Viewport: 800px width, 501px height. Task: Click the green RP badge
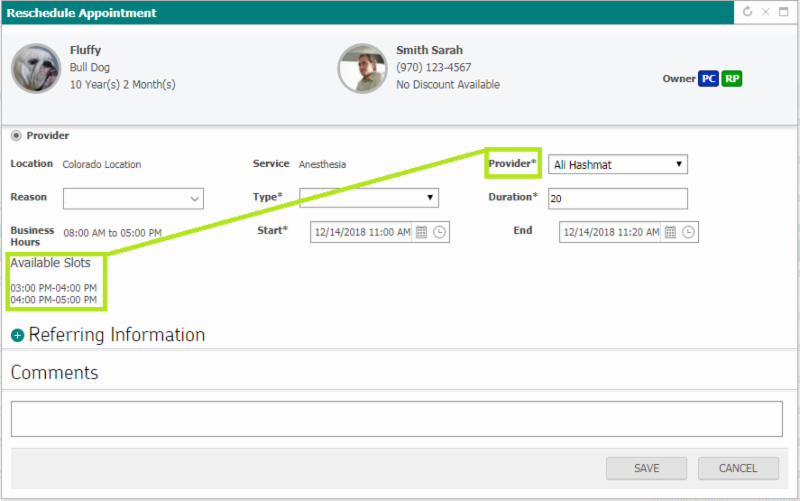point(732,79)
